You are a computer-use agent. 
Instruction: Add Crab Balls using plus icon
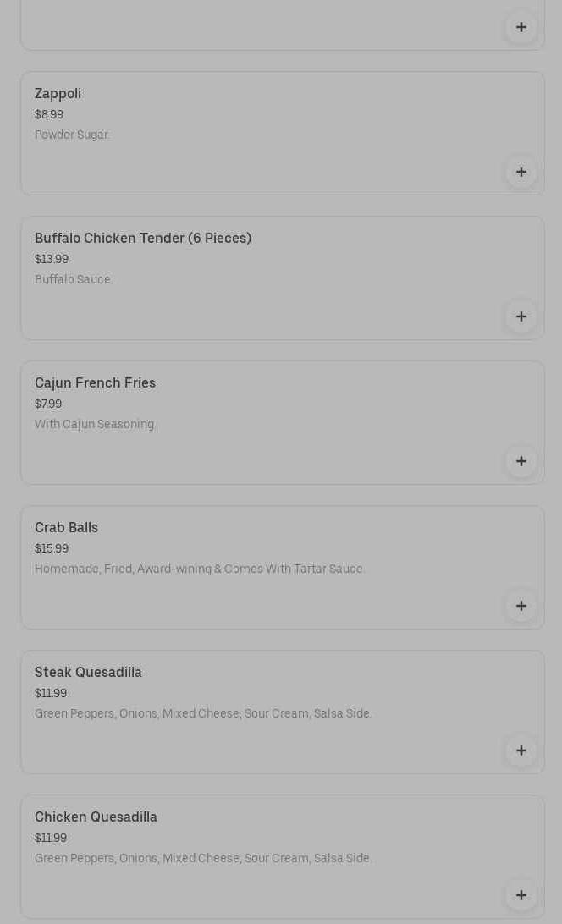click(x=521, y=606)
